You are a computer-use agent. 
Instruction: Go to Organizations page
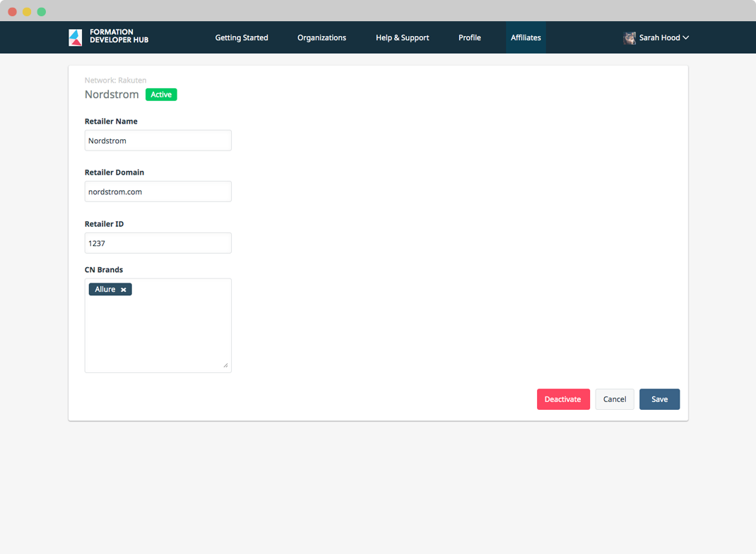[321, 37]
